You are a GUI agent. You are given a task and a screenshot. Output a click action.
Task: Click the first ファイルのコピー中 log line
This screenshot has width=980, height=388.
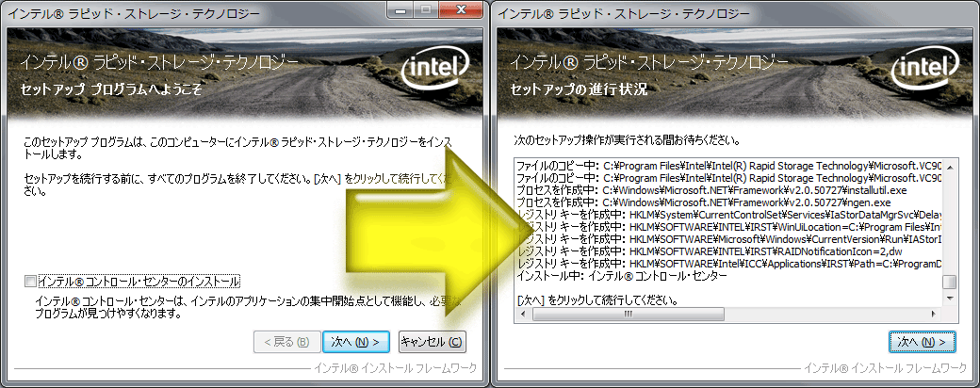[x=730, y=166]
